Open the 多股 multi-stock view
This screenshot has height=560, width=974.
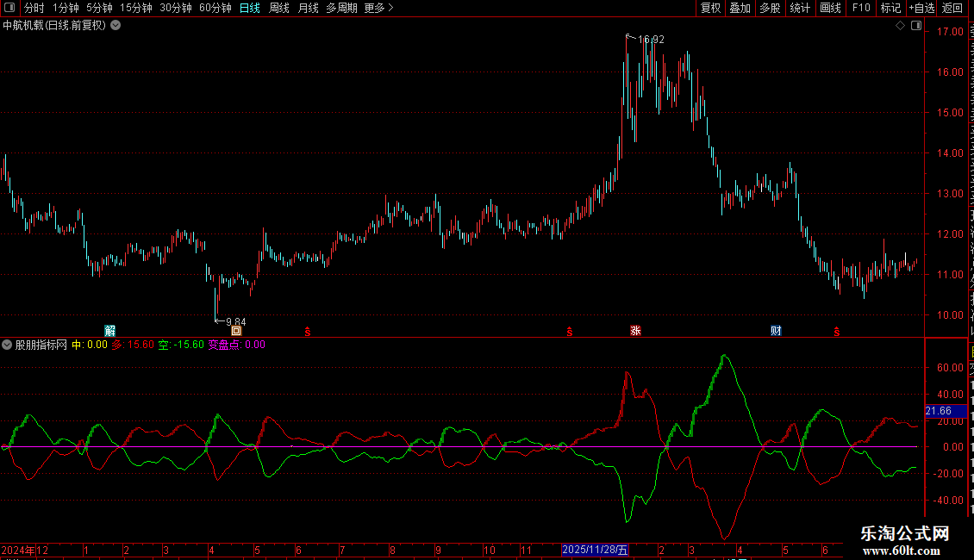770,8
